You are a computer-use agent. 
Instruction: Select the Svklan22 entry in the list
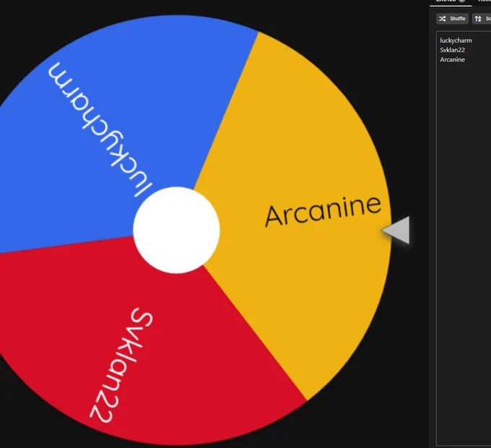point(452,50)
